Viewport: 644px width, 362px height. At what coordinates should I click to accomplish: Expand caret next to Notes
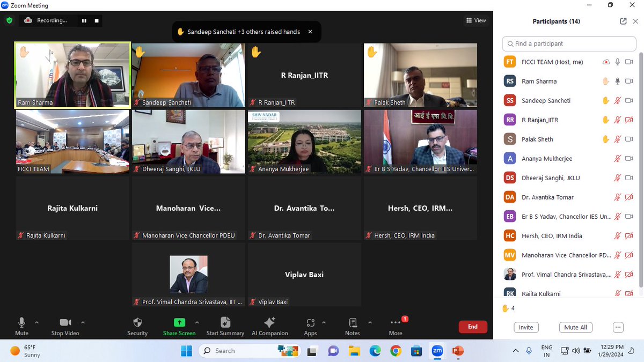coord(370,323)
